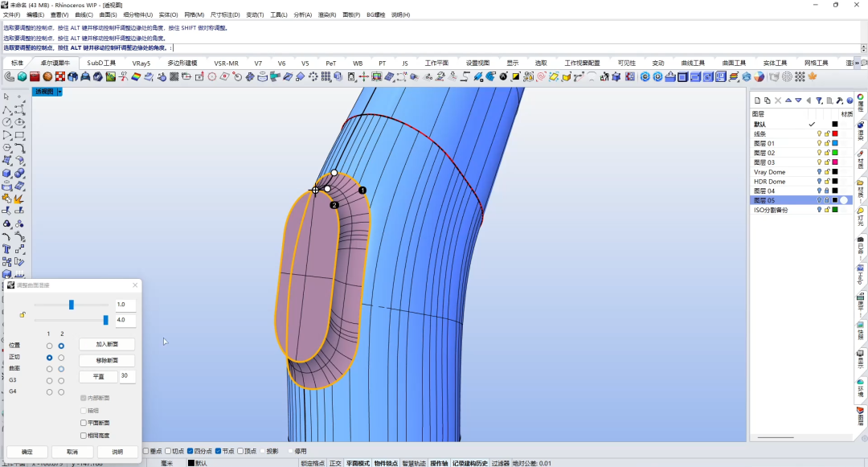The height and width of the screenshot is (467, 868).
Task: Click the rainbow surface icon in toolbar
Action: (x=136, y=77)
